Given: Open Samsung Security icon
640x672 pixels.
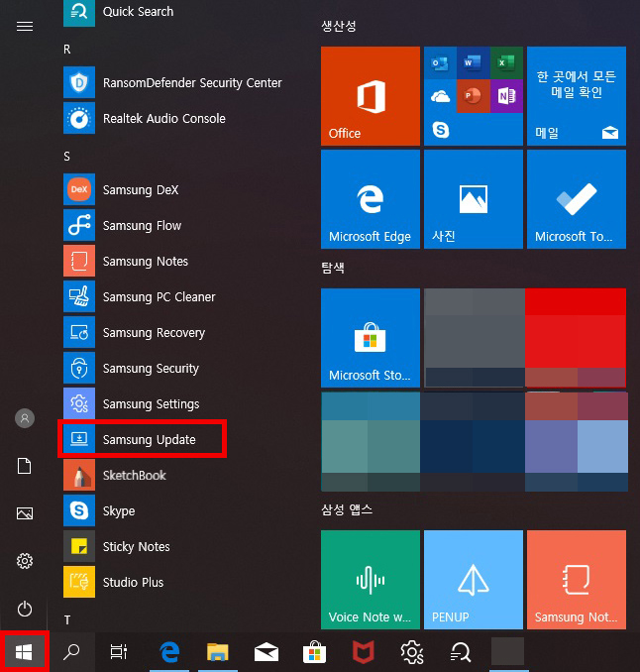Looking at the screenshot, I should point(79,368).
